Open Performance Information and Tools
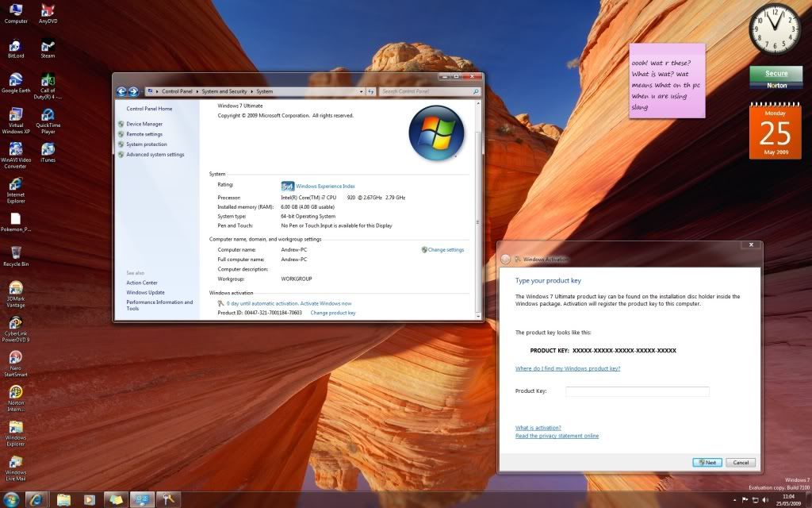The image size is (812, 508). pyautogui.click(x=159, y=306)
